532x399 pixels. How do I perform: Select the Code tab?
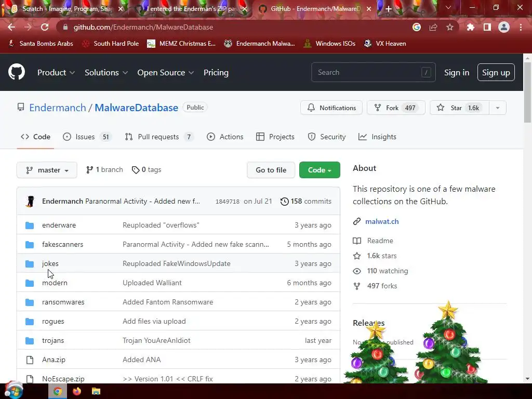point(35,137)
